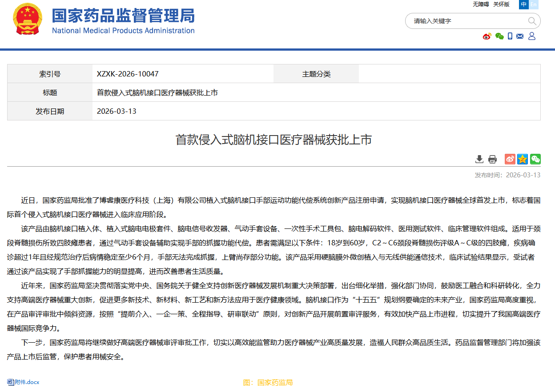
Task: Share article to Weibo red button
Action: (x=510, y=159)
